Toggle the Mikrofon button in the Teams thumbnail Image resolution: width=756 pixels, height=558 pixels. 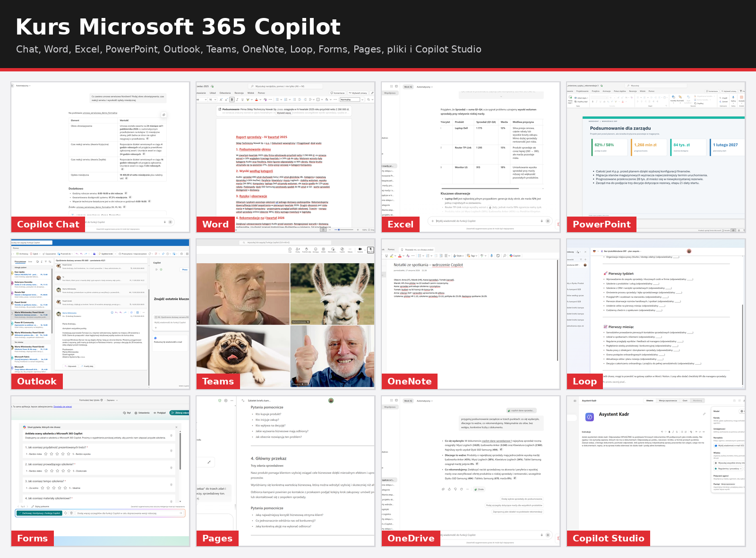pyautogui.click(x=370, y=250)
